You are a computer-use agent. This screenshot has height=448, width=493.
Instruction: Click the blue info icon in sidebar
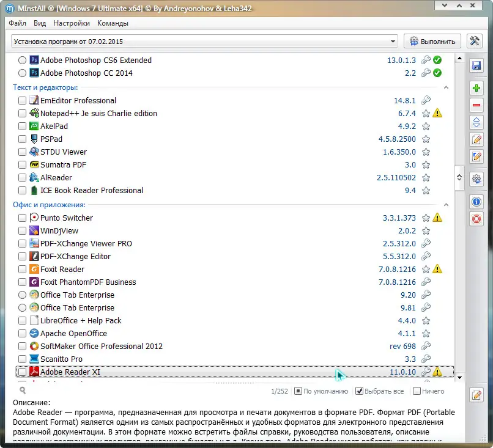pyautogui.click(x=476, y=202)
